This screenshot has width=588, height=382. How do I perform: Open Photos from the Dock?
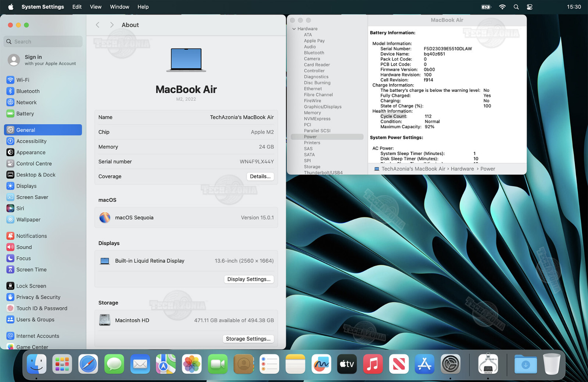point(192,364)
